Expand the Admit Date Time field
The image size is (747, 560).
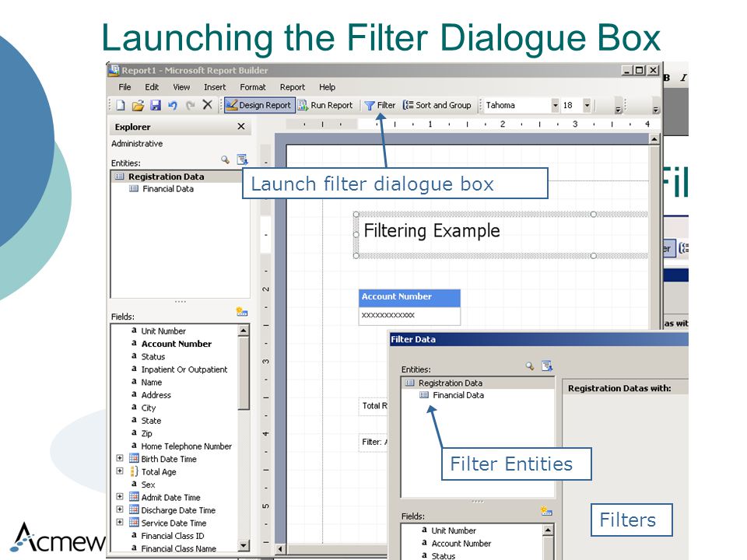click(120, 497)
